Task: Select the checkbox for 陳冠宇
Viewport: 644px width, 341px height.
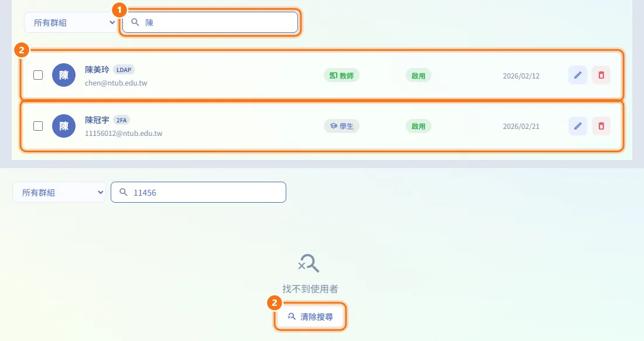Action: [38, 126]
